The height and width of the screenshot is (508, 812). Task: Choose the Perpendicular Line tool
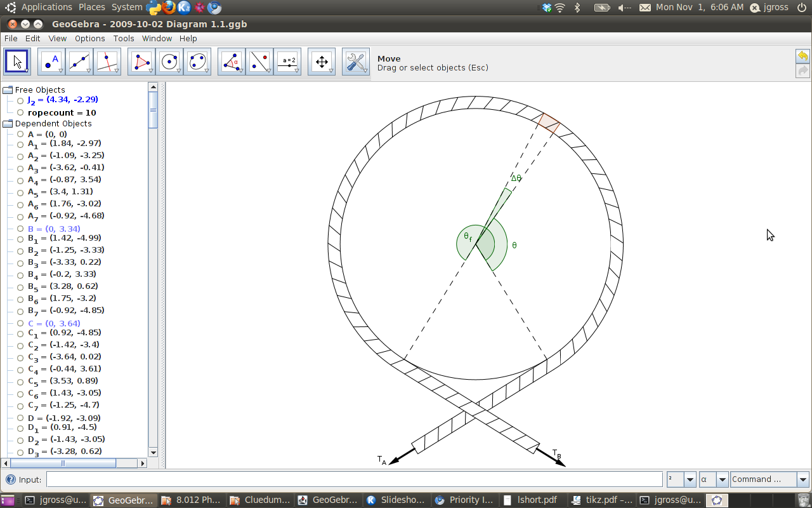[107, 62]
